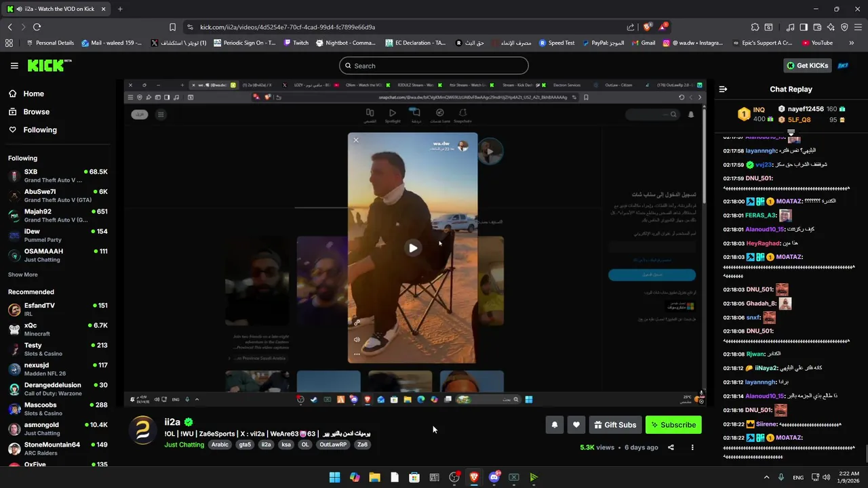Click Ghadah_8 username in chat
The width and height of the screenshot is (868, 488).
click(761, 304)
